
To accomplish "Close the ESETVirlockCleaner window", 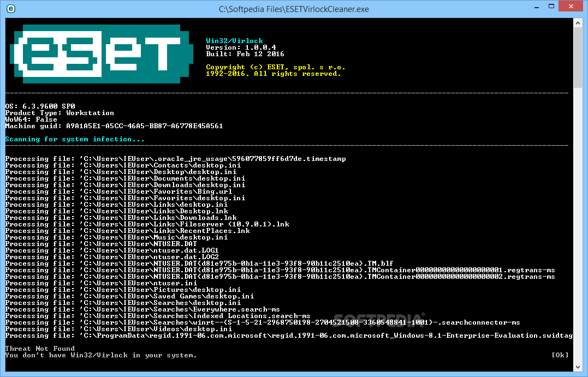I will [571, 7].
